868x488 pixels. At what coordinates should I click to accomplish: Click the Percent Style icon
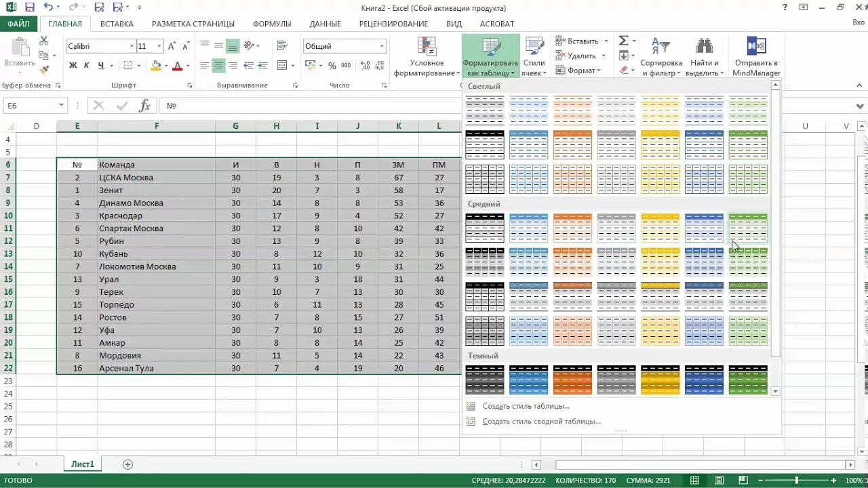(332, 66)
